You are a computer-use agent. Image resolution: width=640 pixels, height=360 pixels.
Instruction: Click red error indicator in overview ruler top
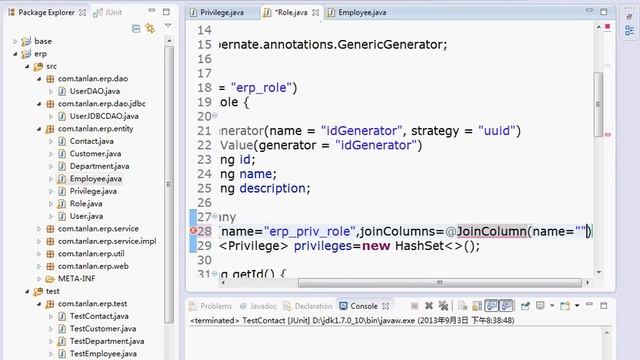tap(607, 27)
